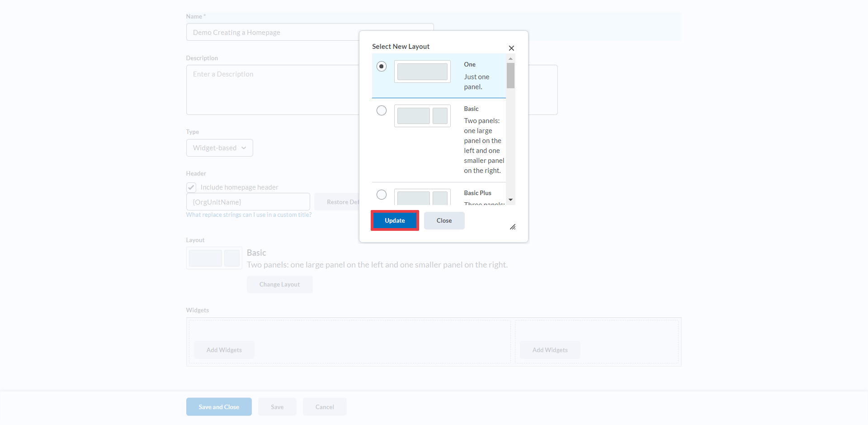
Task: Select the Basic Plus layout radio button
Action: click(382, 195)
